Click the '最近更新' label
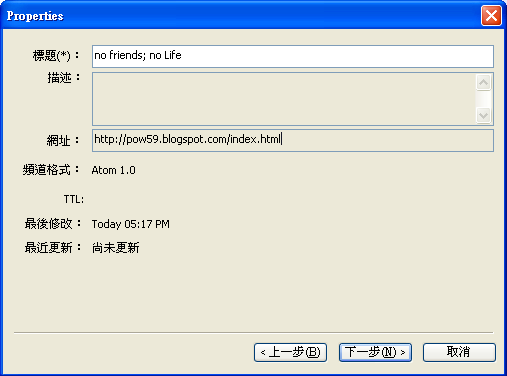This screenshot has width=507, height=376. (53, 248)
